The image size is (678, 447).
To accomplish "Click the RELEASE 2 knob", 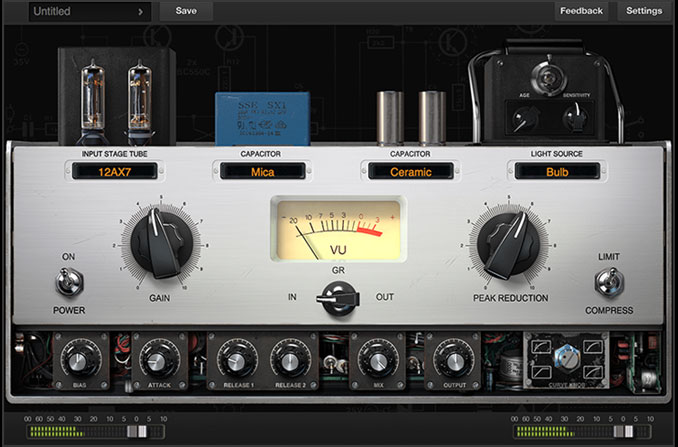I will [290, 361].
